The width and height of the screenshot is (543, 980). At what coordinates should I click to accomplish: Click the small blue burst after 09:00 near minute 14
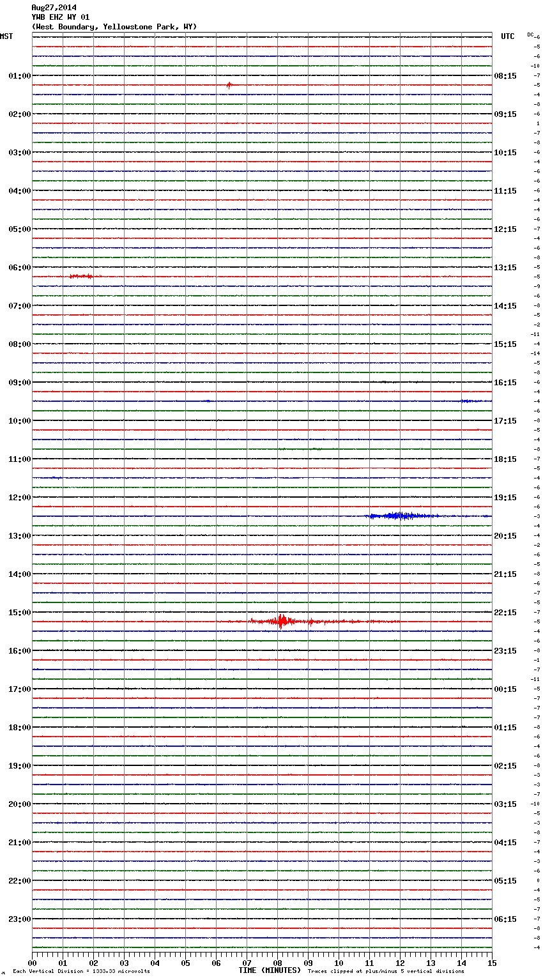[470, 401]
